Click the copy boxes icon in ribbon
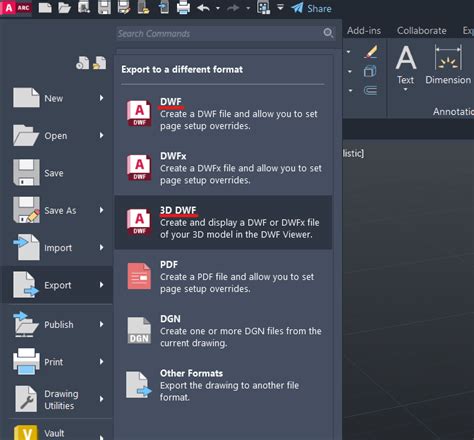The width and height of the screenshot is (474, 440). 370,71
